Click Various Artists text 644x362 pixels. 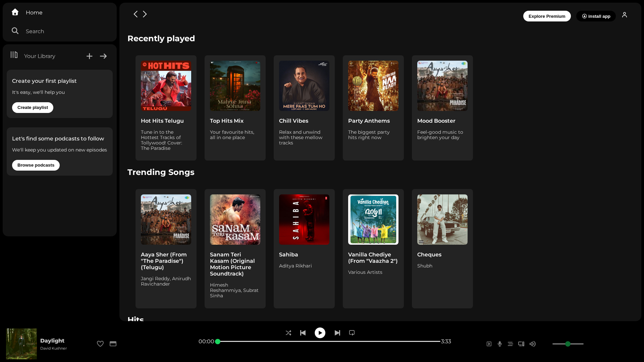click(365, 273)
